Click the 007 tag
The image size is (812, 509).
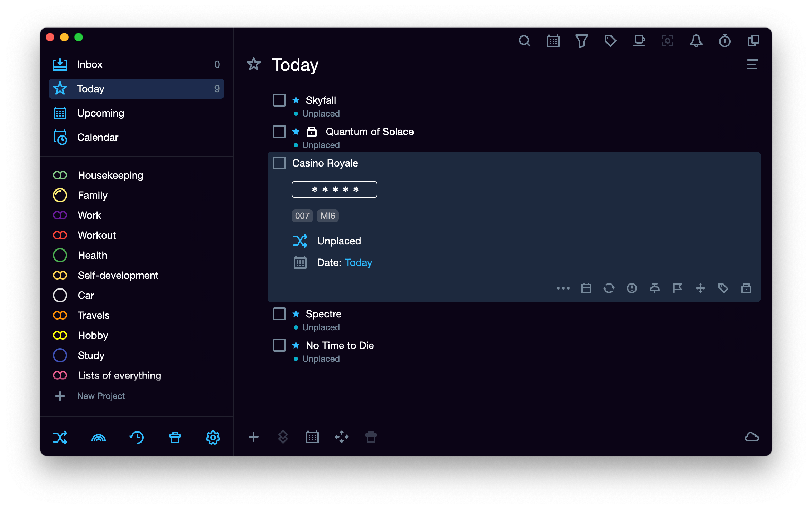302,216
